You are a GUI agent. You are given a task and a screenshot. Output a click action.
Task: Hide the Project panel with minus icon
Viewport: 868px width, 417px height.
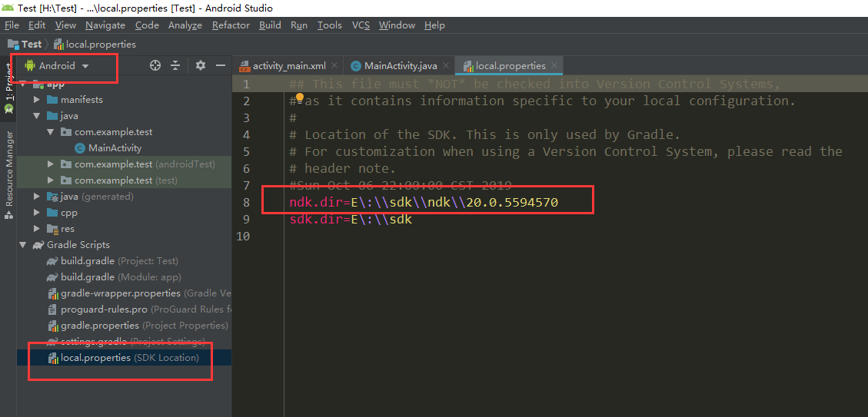tap(221, 66)
